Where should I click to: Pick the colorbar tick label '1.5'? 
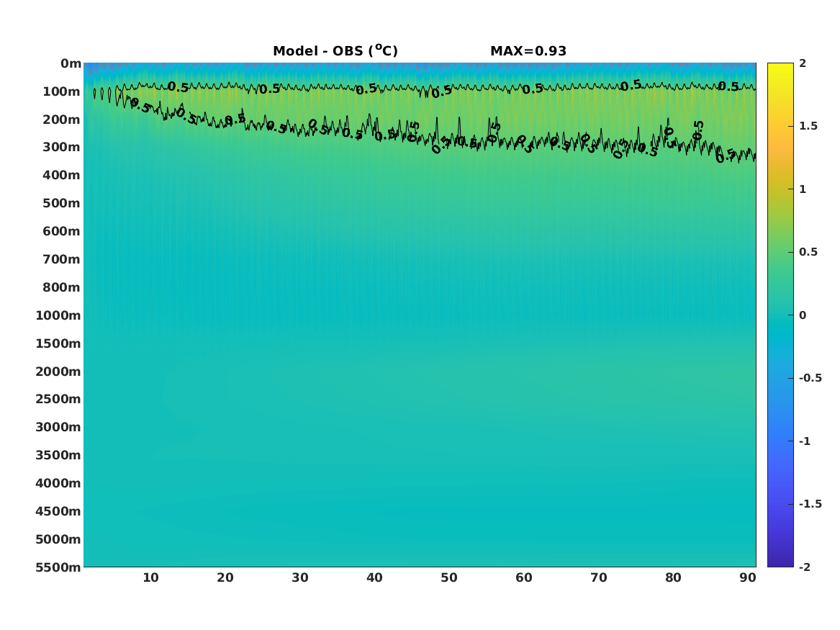tap(808, 126)
